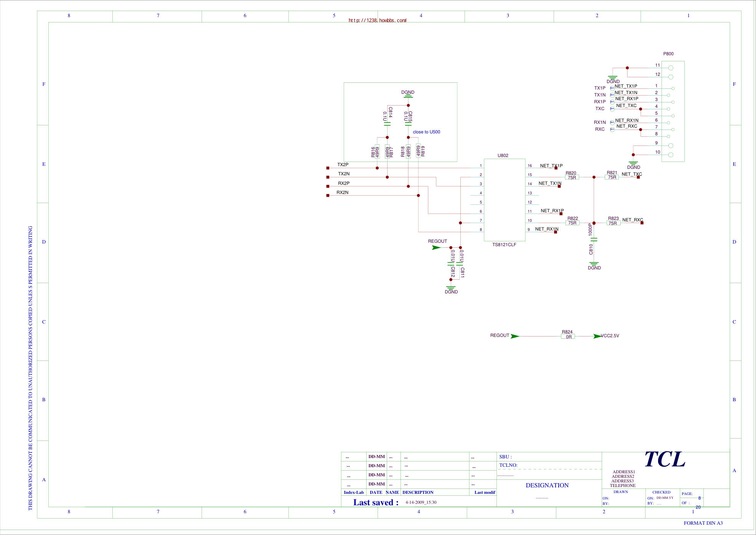Select resistor R824 label

(567, 332)
